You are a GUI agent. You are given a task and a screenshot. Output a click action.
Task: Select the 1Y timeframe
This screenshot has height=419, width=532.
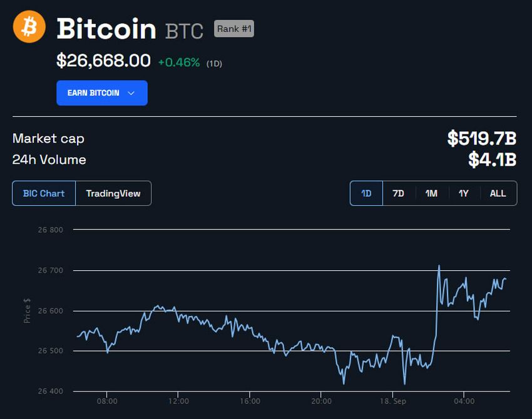pos(464,193)
